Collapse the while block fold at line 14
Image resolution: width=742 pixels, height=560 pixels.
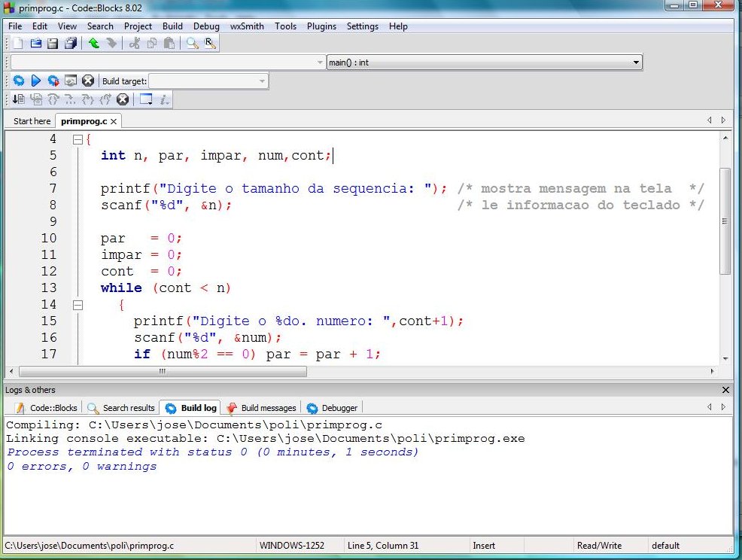click(77, 305)
